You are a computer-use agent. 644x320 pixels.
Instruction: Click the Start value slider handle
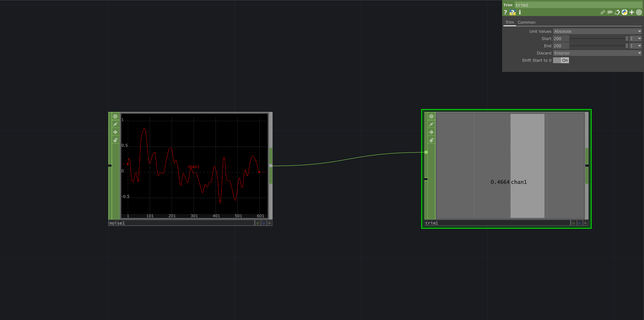point(626,39)
